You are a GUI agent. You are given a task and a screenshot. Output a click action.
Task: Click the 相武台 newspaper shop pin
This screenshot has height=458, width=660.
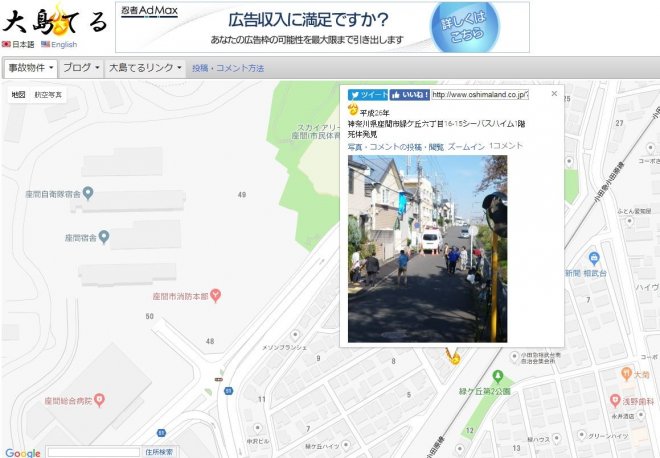[594, 258]
